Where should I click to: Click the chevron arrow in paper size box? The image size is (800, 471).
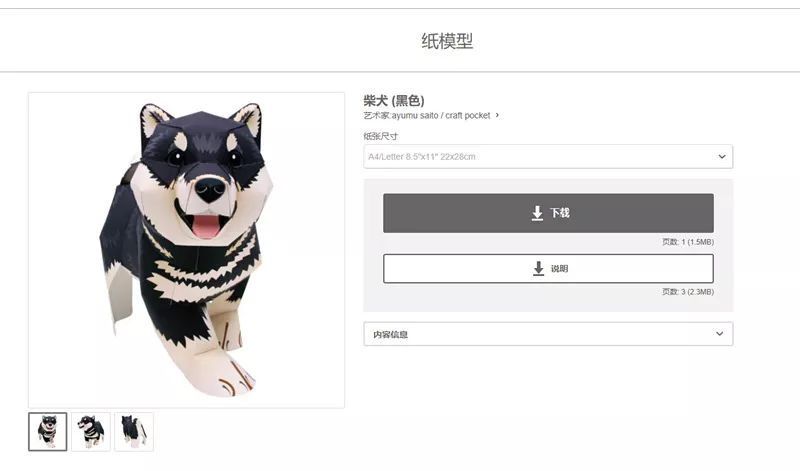pos(721,157)
